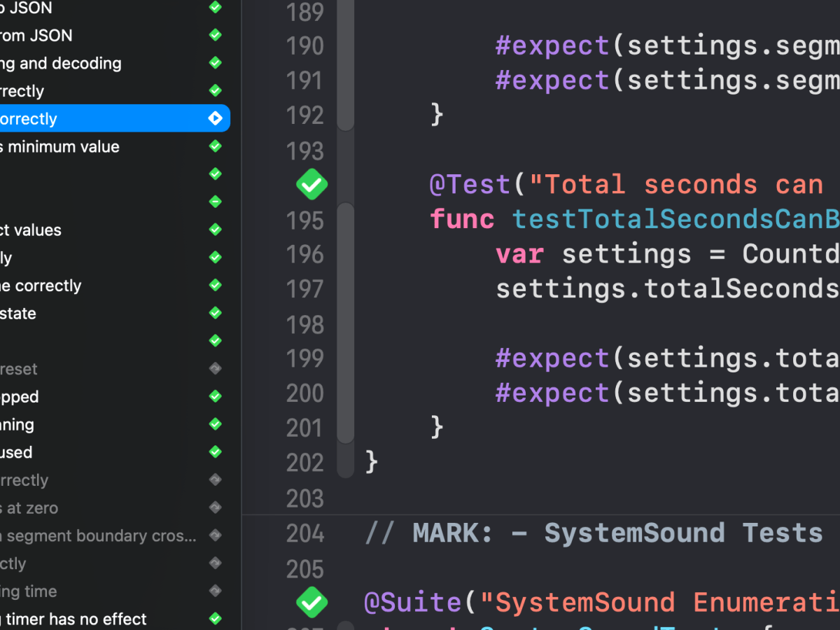Click green check beside 'rom JSON' test
Viewport: 840px width, 630px height.
pyautogui.click(x=215, y=35)
